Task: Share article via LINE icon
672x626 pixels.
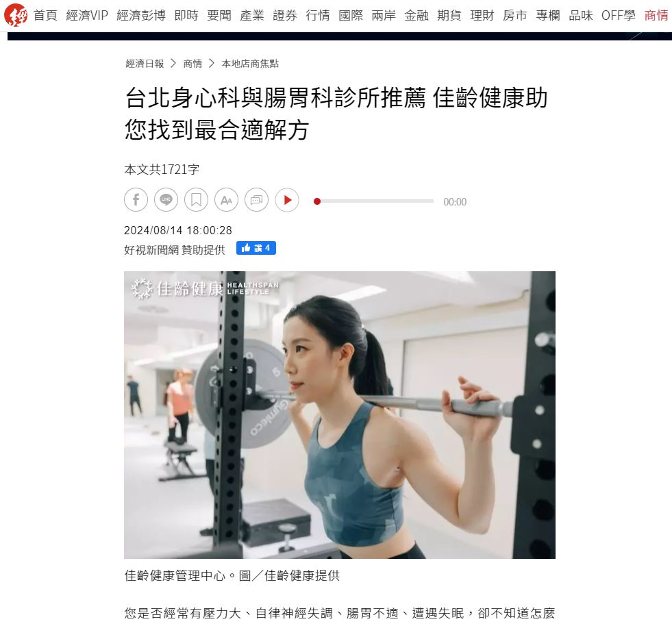Action: [x=166, y=200]
